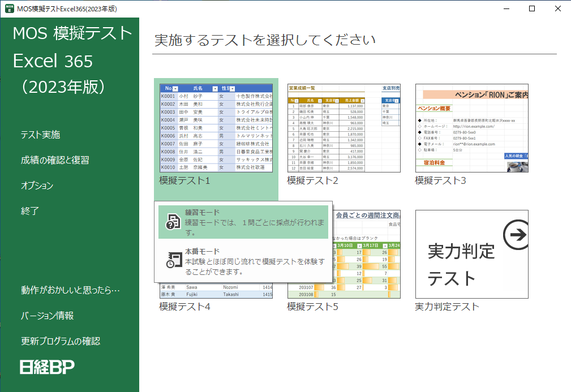Image resolution: width=571 pixels, height=392 pixels.
Task: Click 終了 to exit the app
Action: (x=30, y=211)
